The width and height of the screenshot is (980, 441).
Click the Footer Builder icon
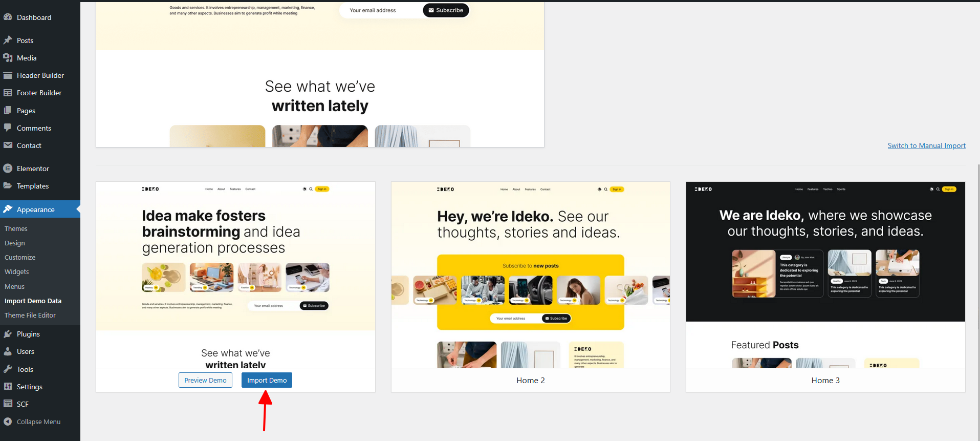click(x=8, y=93)
